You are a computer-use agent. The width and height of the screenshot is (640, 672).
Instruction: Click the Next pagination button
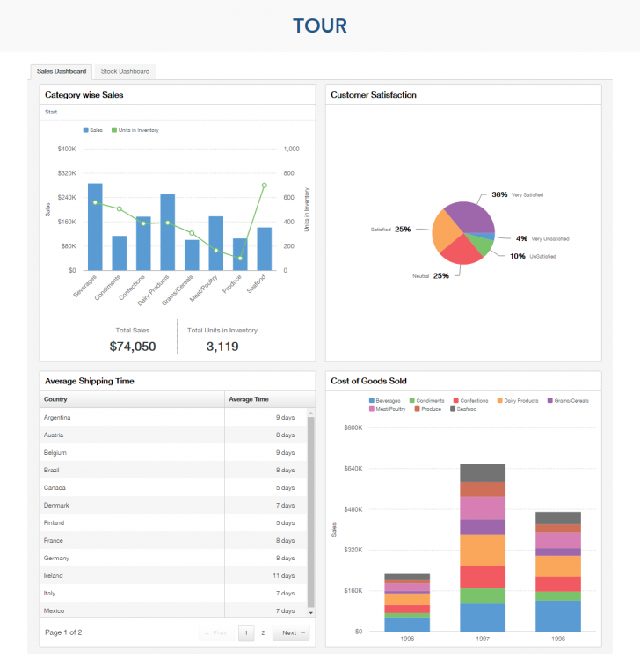[x=291, y=632]
